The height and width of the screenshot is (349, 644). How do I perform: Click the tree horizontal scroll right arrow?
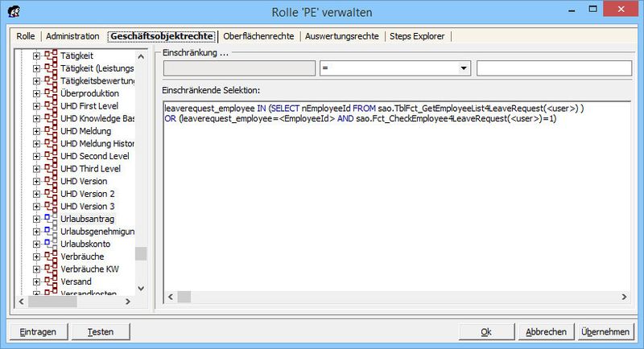pyautogui.click(x=128, y=302)
